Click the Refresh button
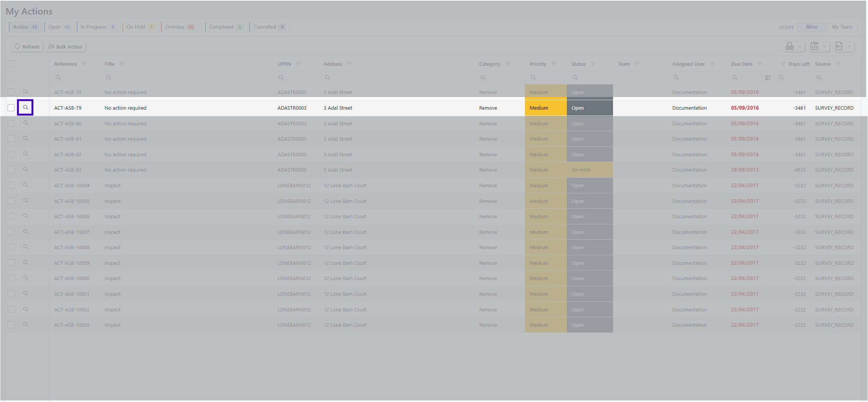 coord(27,47)
